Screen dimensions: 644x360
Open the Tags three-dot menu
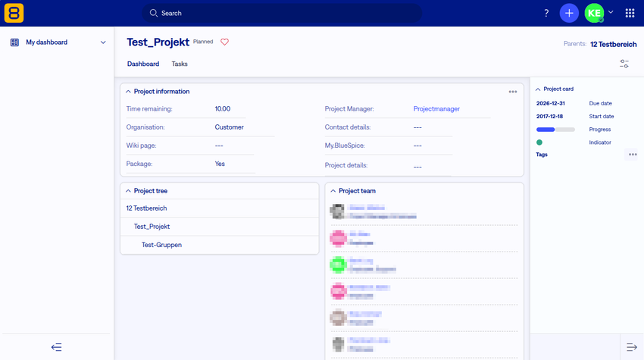(633, 155)
